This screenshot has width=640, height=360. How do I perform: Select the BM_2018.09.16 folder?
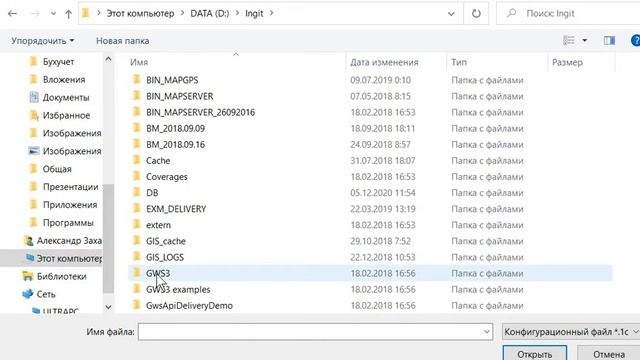click(x=175, y=144)
